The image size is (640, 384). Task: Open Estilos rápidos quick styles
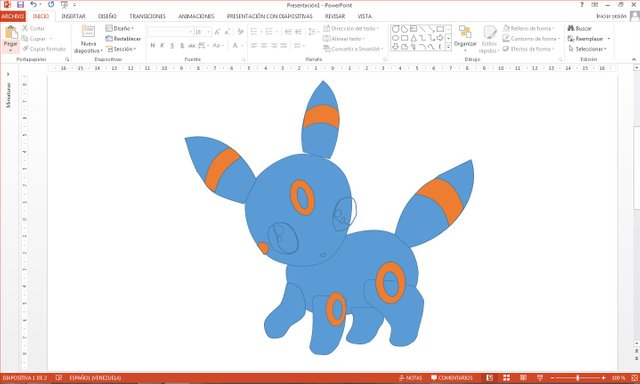pos(489,39)
